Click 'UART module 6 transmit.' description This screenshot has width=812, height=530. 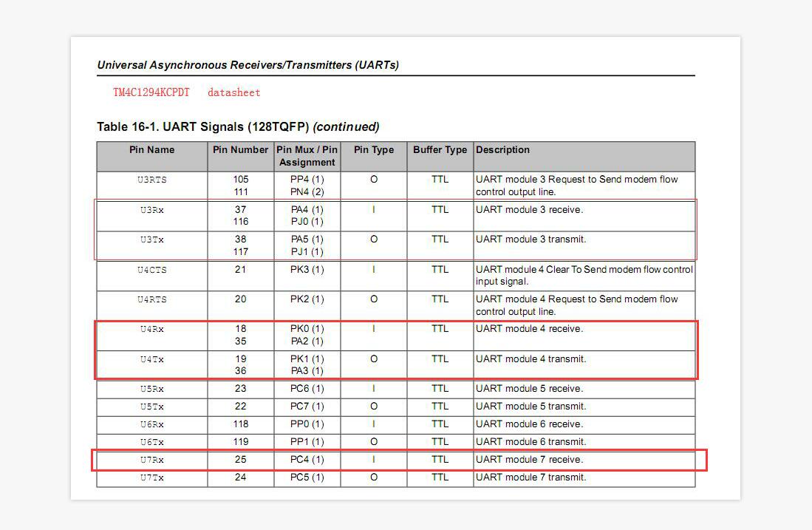click(531, 442)
